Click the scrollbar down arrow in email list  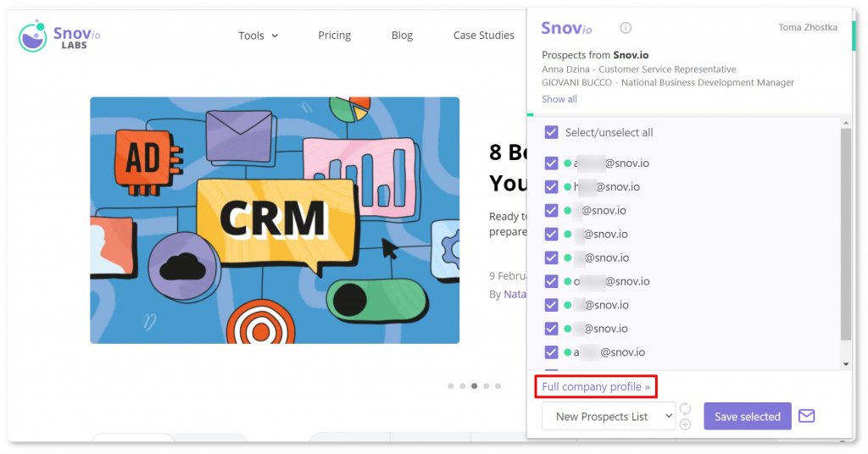tap(846, 364)
